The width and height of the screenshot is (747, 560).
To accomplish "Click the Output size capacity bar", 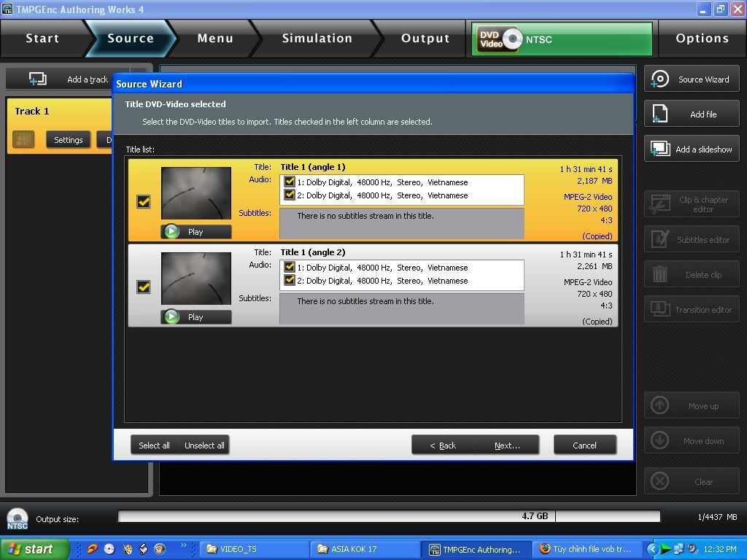I will click(x=389, y=516).
